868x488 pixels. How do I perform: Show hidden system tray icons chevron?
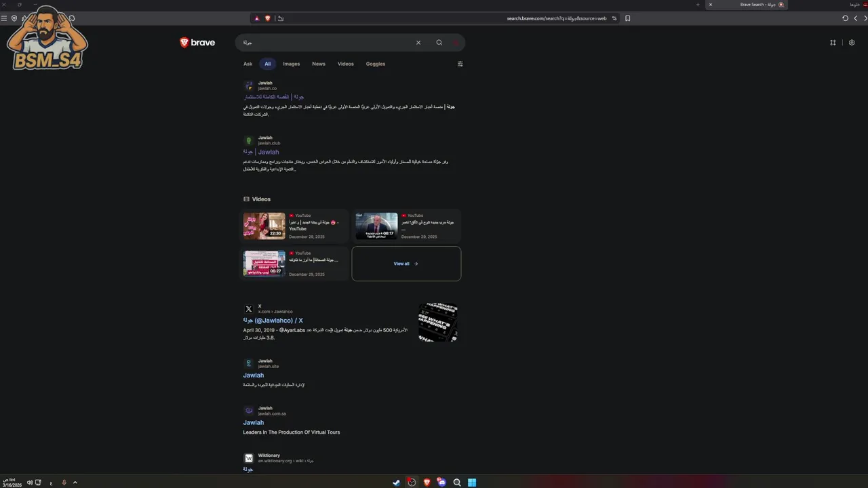coord(75,483)
